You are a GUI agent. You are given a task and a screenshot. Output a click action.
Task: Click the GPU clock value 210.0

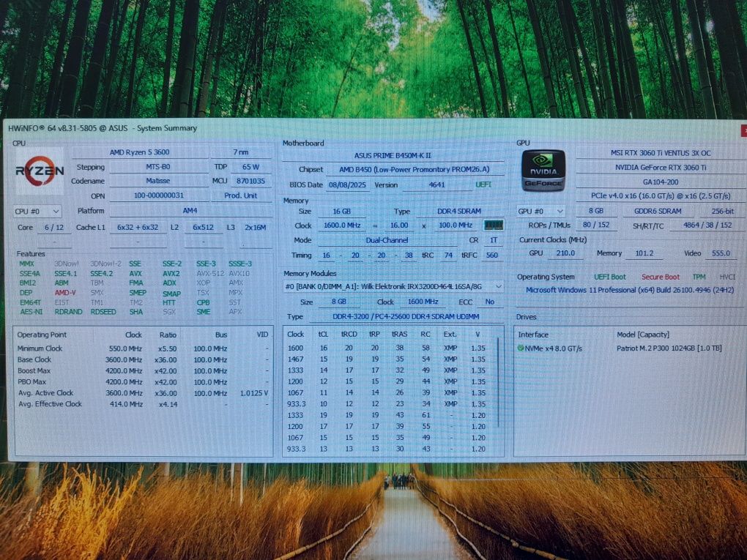tap(565, 253)
